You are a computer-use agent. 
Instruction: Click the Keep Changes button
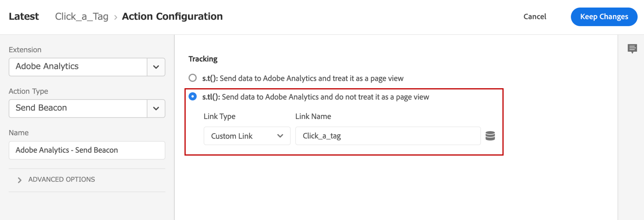[604, 17]
